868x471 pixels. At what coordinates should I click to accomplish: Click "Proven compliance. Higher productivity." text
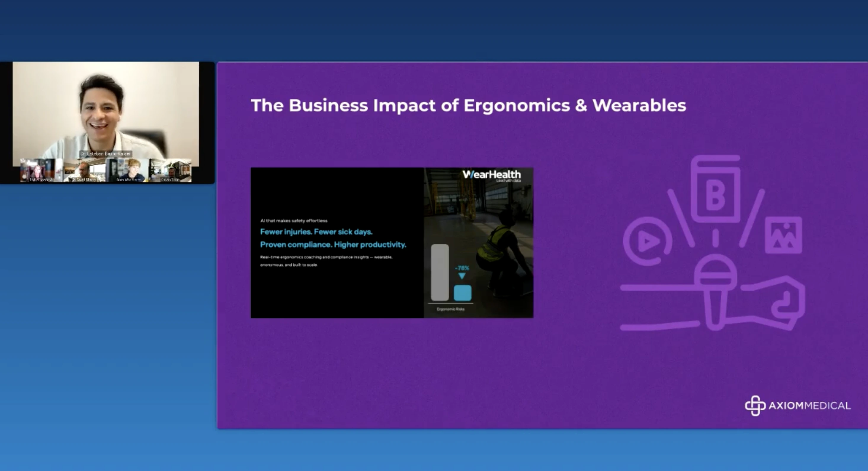(333, 245)
